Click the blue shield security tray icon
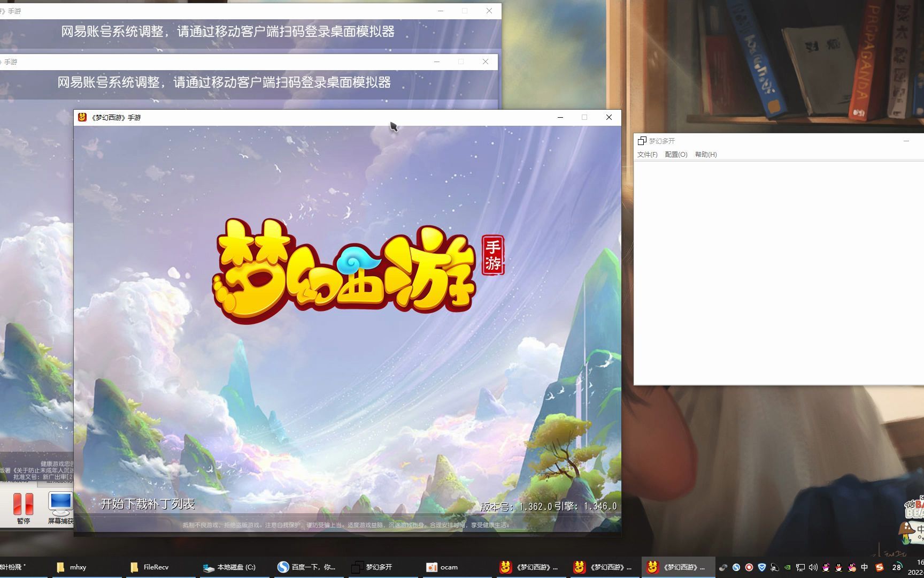The width and height of the screenshot is (924, 578). coord(762,567)
